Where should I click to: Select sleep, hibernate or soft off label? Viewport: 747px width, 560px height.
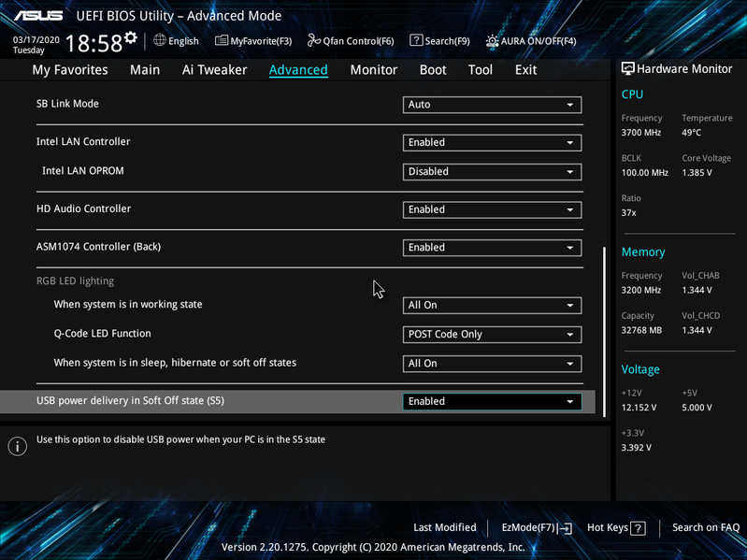tap(175, 363)
